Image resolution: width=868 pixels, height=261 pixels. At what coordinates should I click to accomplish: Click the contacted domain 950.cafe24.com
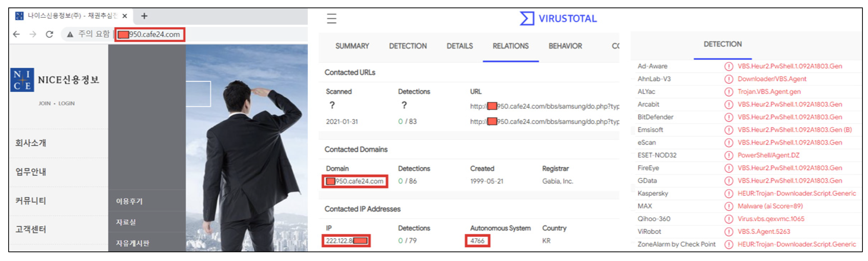tap(355, 181)
